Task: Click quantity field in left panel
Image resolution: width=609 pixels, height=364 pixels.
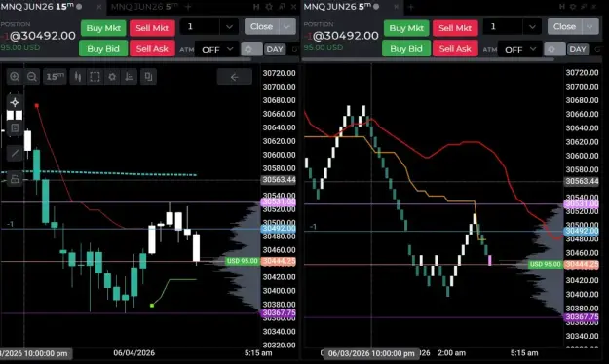Action: click(201, 27)
